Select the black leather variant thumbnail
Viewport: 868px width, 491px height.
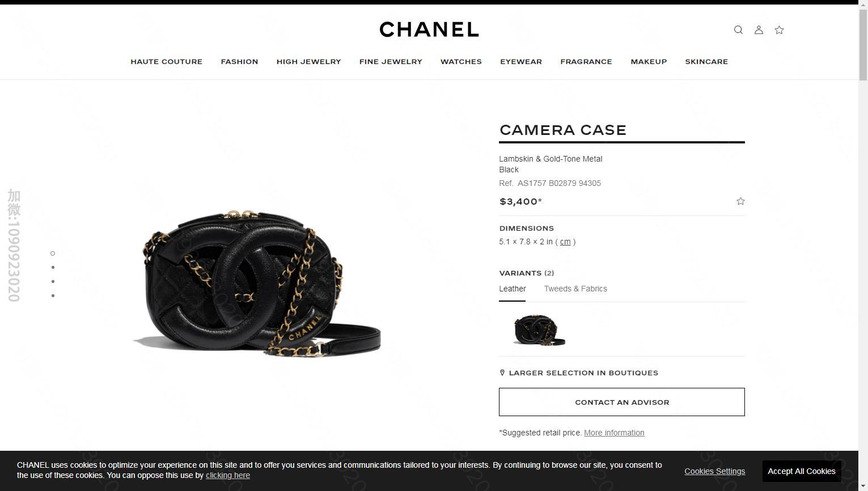click(x=539, y=329)
